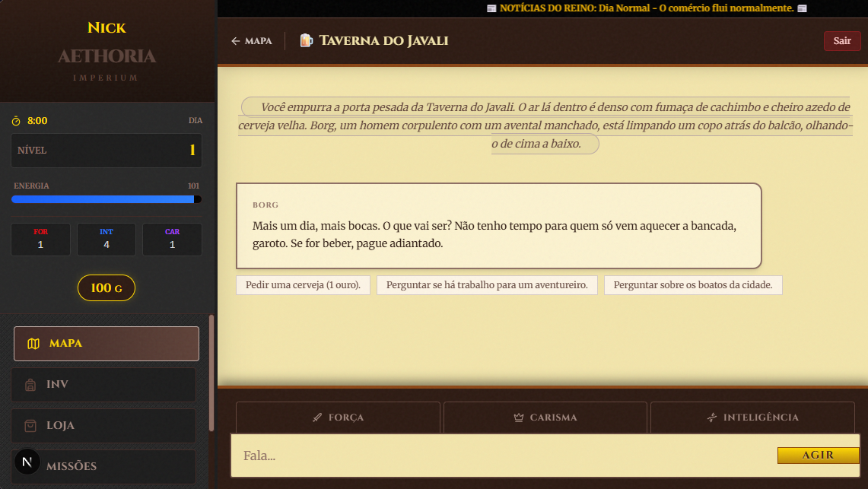The image size is (868, 489).
Task: Click the sword icon on Força tab
Action: 317,418
